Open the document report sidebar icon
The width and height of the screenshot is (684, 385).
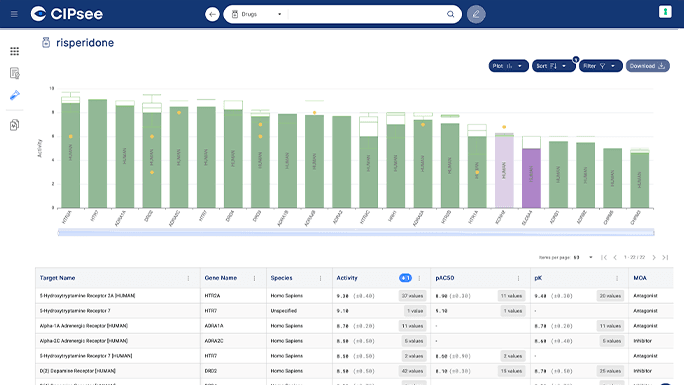[14, 73]
